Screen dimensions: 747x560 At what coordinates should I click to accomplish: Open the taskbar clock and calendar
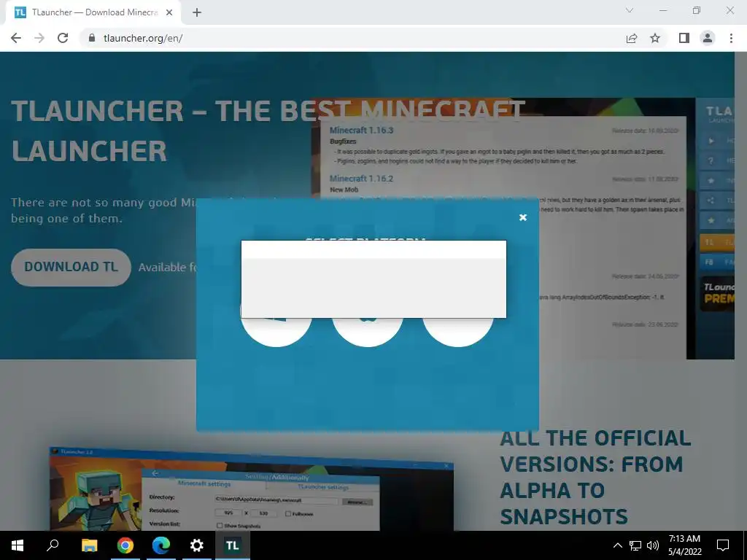(684, 545)
